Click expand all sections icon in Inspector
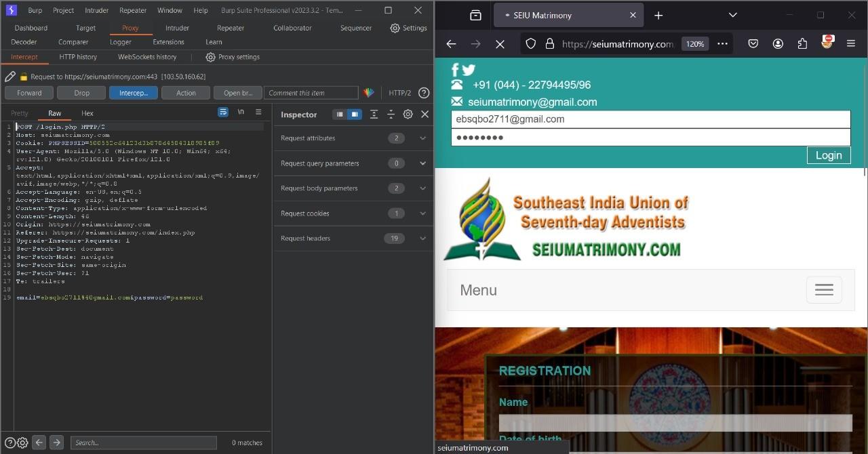This screenshot has width=868, height=454. pyautogui.click(x=374, y=115)
